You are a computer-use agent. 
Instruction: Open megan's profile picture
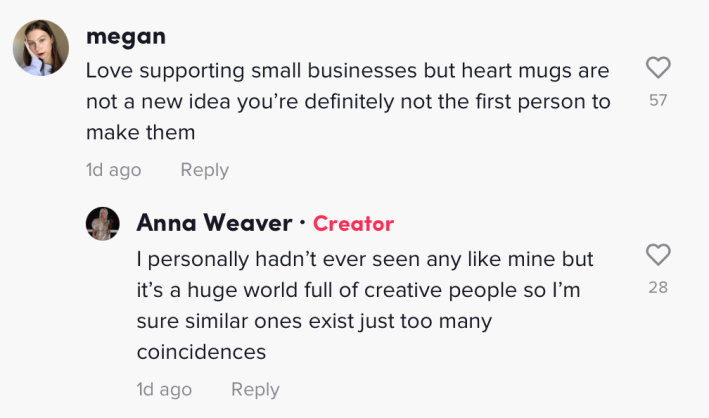pos(40,48)
